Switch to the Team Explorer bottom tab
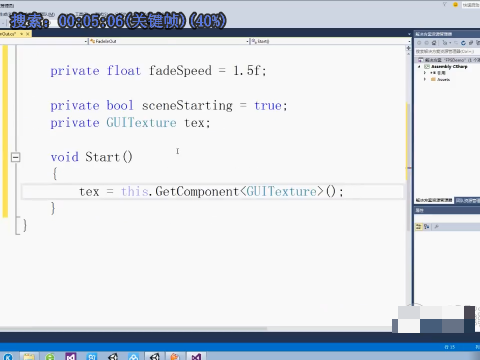This screenshot has width=480, height=360. pyautogui.click(x=467, y=200)
